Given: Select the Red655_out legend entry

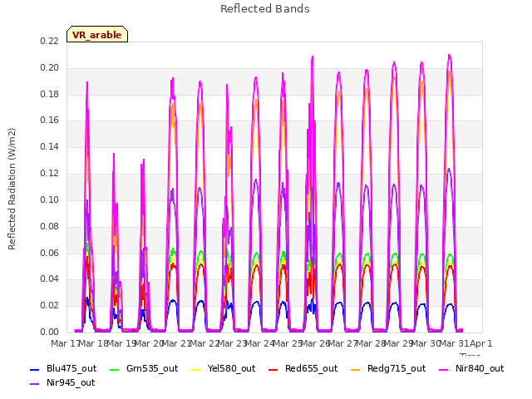Looking at the screenshot, I should pos(303,368).
